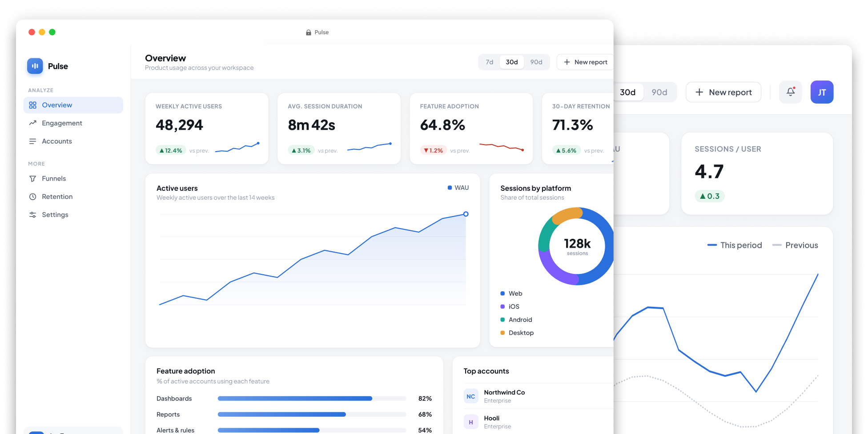
Task: Open Retention in the sidebar
Action: click(73, 197)
